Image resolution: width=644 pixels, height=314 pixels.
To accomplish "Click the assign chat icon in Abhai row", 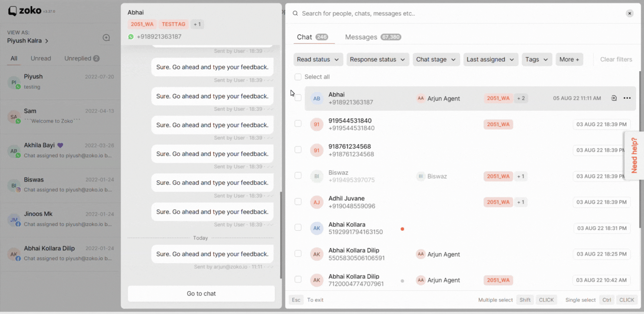I will tap(614, 98).
